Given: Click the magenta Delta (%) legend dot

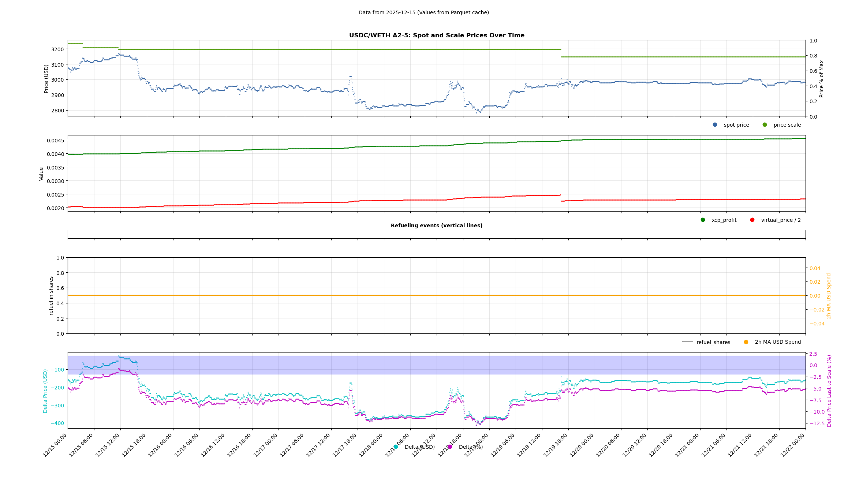Looking at the screenshot, I should [450, 447].
